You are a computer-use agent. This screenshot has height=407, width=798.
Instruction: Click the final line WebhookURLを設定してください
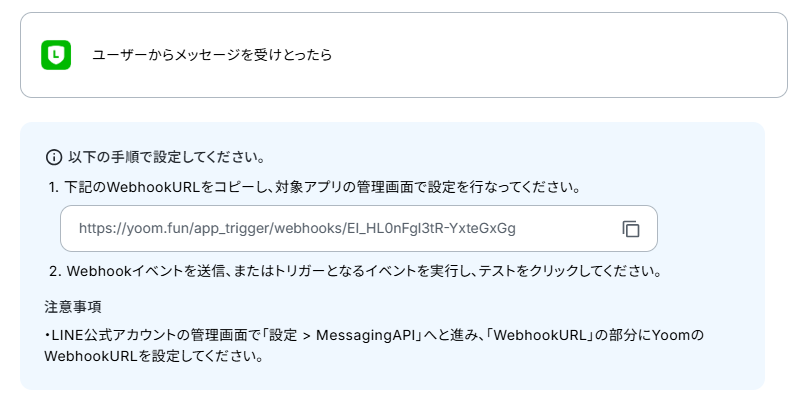point(154,356)
